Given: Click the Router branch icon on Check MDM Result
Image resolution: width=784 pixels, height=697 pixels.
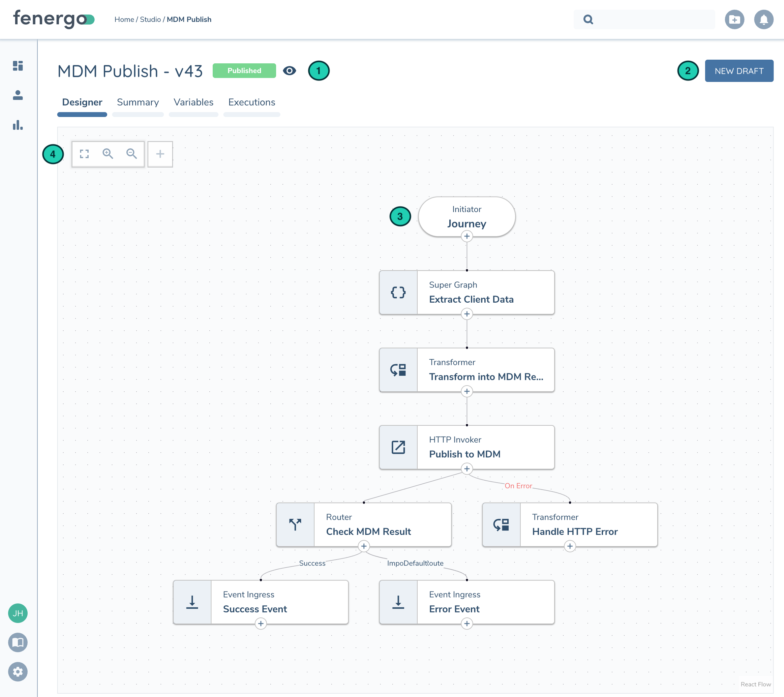Looking at the screenshot, I should (295, 524).
